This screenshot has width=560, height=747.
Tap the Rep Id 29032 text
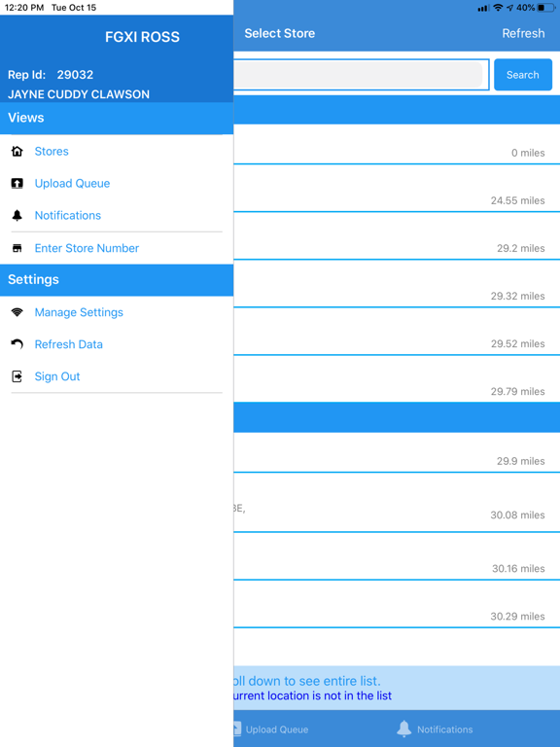[51, 75]
